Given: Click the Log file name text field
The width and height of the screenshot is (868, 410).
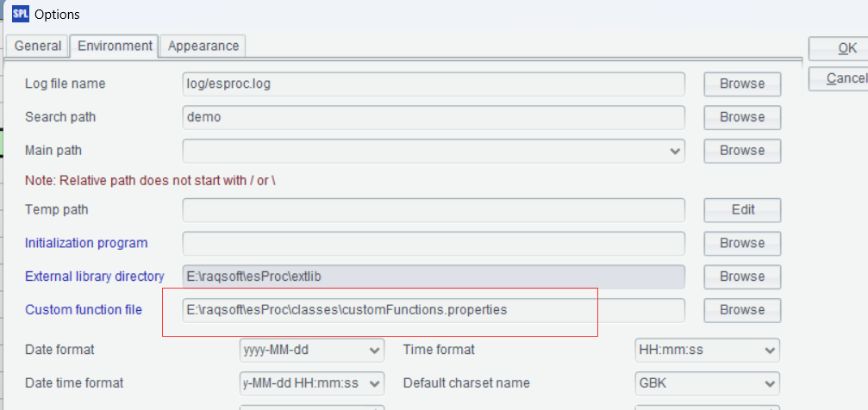Looking at the screenshot, I should (434, 84).
